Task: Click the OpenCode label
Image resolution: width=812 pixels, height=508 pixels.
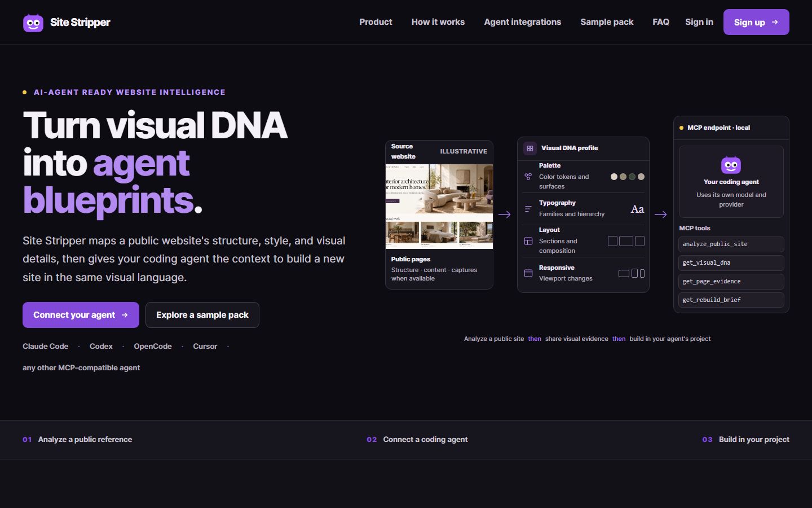Action: [153, 347]
